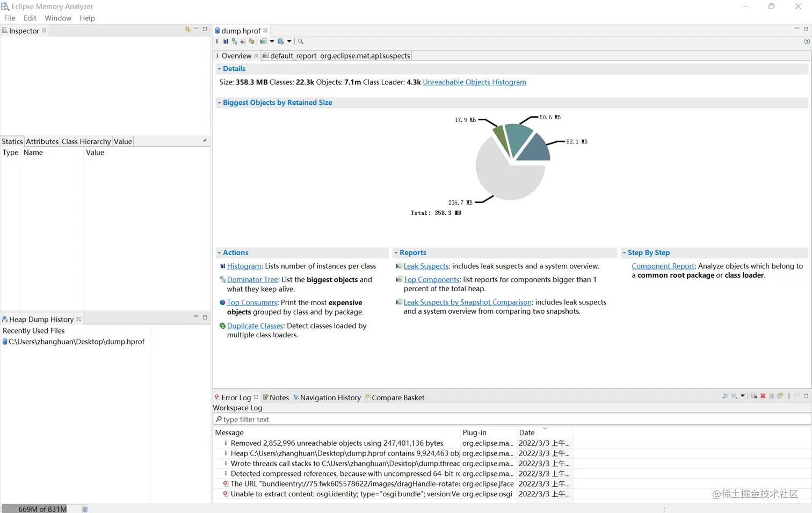
Task: Click the find object by address magnifier icon
Action: (301, 41)
